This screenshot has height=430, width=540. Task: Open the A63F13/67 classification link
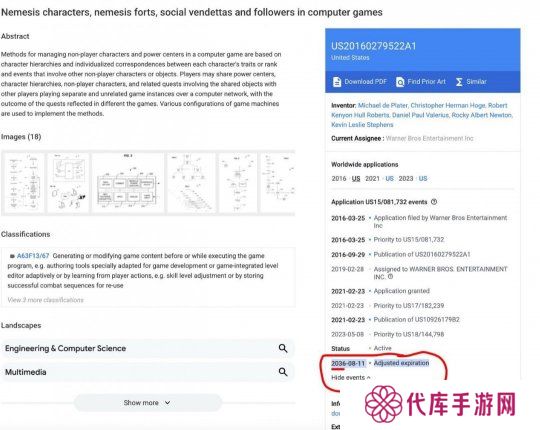(x=33, y=256)
